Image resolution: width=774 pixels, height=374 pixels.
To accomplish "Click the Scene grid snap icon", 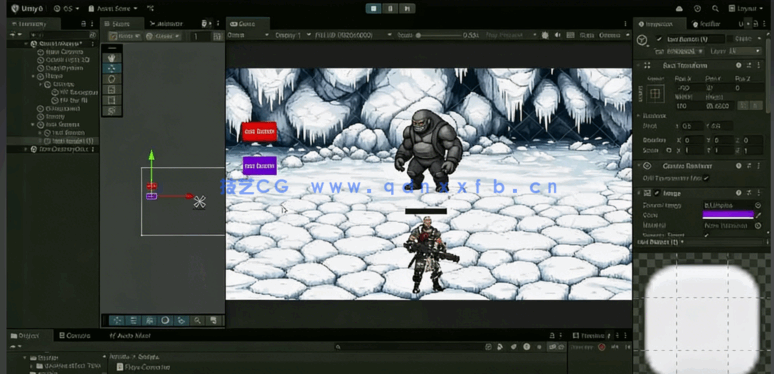I will click(x=217, y=36).
